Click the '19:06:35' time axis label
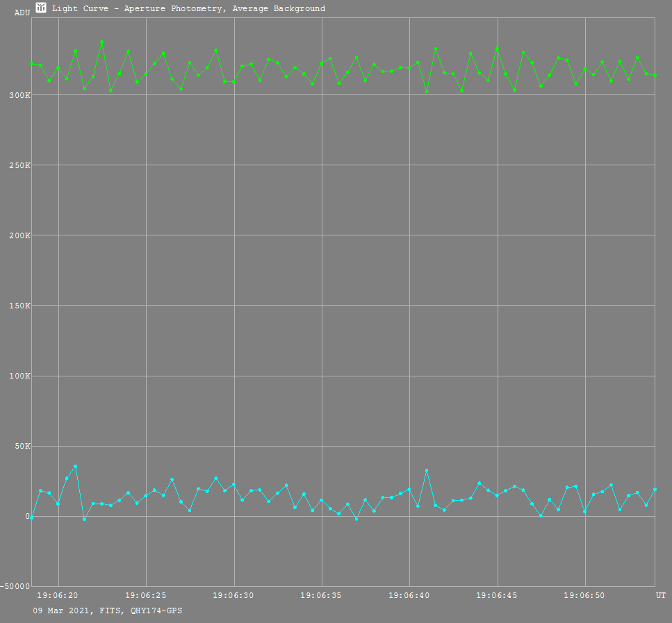Image resolution: width=672 pixels, height=623 pixels. tap(321, 596)
